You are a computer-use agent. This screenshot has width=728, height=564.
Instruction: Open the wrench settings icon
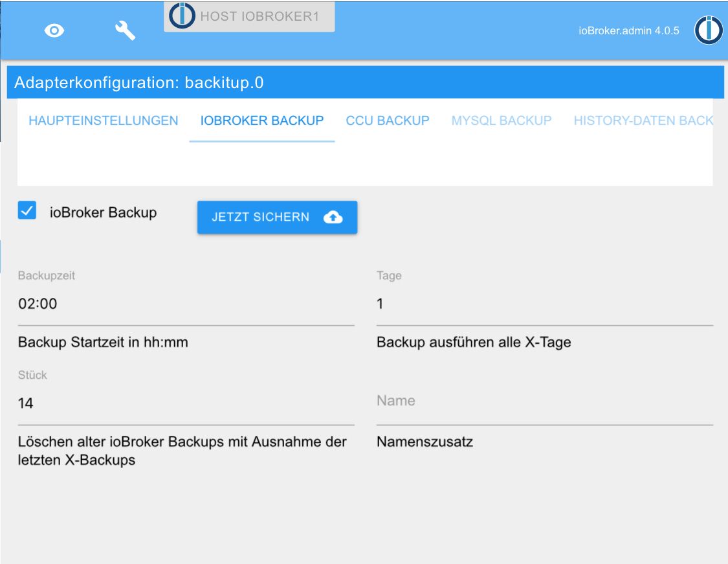coord(125,30)
